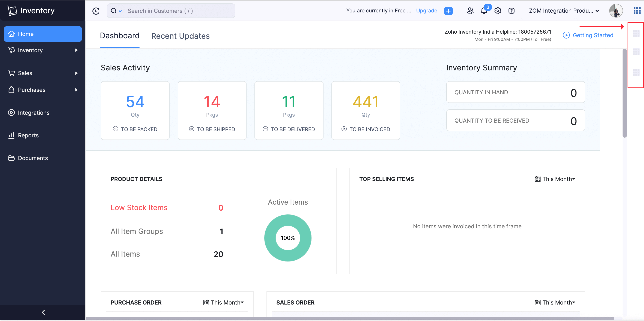Click the user profile avatar
This screenshot has height=321, width=644.
(615, 11)
